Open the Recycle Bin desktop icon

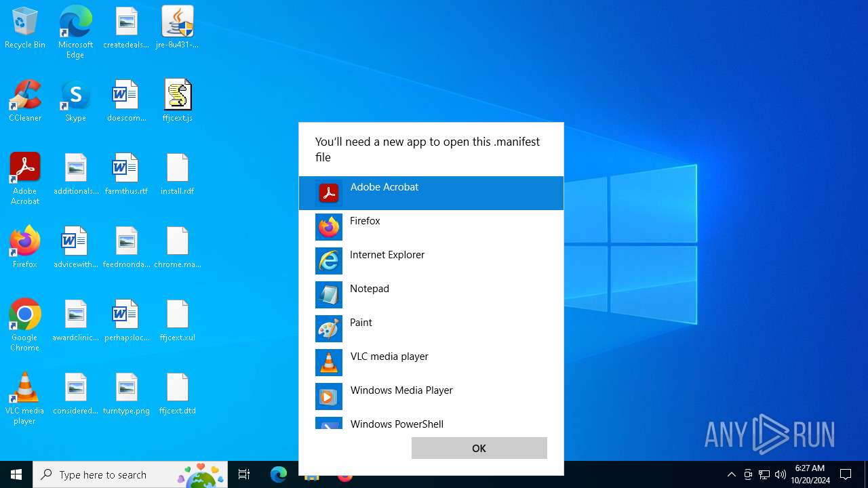coord(25,28)
